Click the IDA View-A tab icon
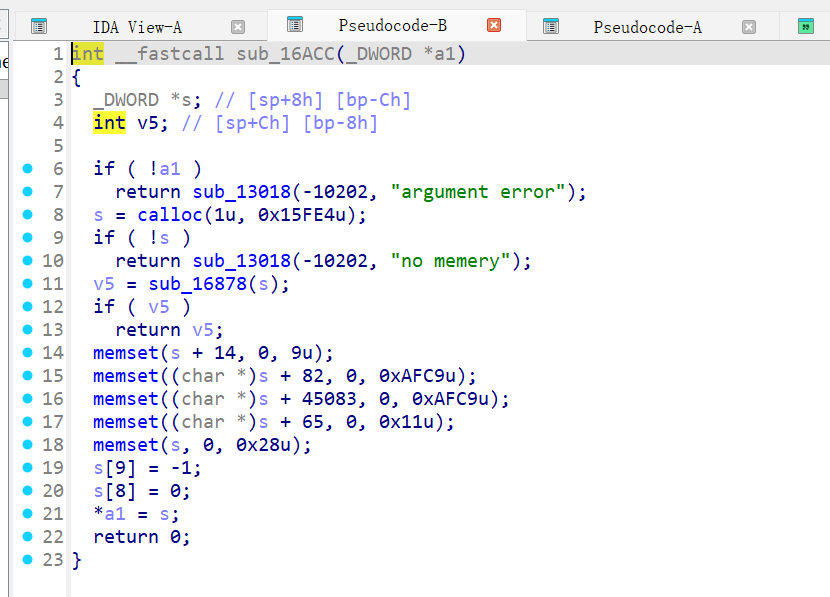The height and width of the screenshot is (597, 830). click(x=39, y=26)
